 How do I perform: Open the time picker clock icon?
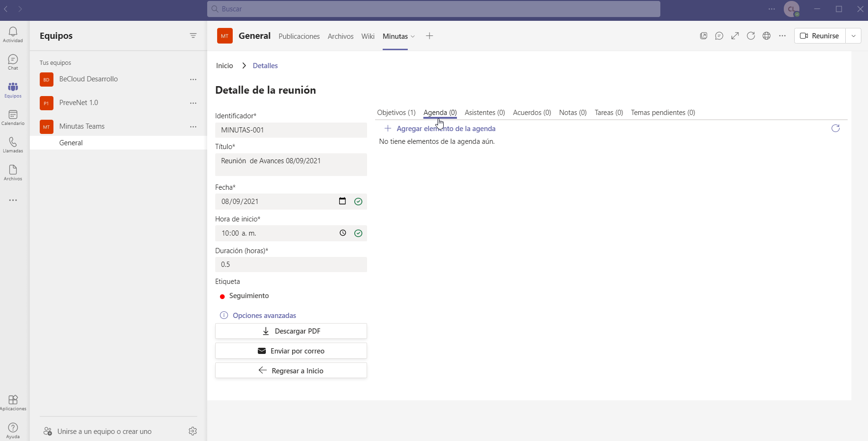tap(343, 233)
